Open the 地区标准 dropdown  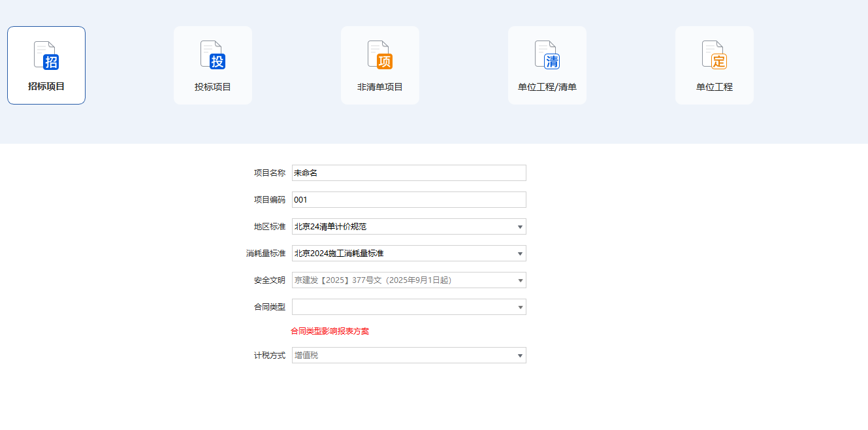pyautogui.click(x=409, y=226)
